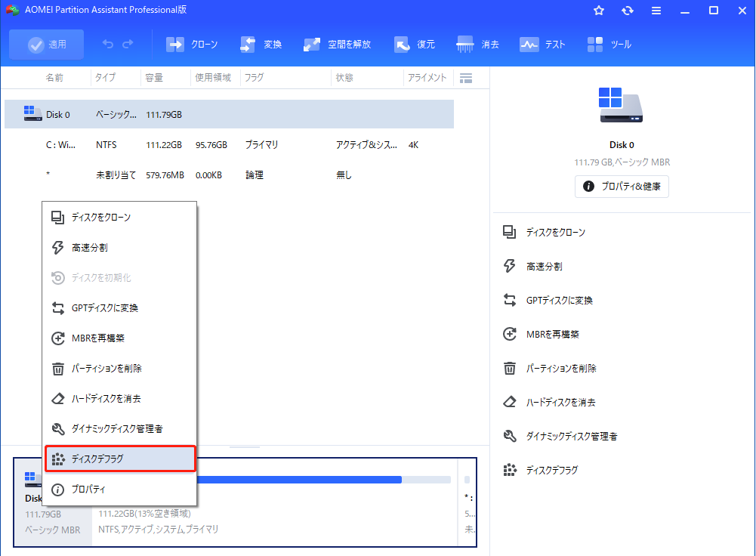Choose ダイナミックディスク管理者 in the context menu
This screenshot has width=756, height=556.
[119, 428]
